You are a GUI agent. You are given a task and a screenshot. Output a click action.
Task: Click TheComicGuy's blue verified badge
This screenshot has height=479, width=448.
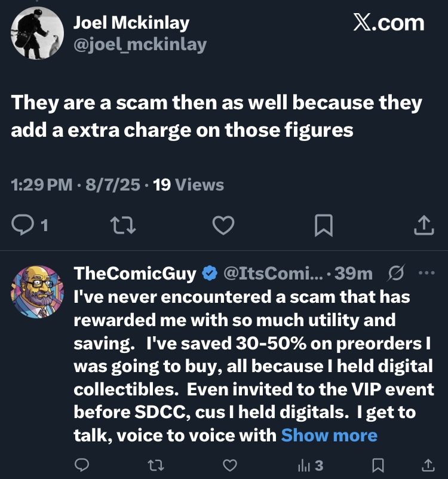tap(210, 273)
